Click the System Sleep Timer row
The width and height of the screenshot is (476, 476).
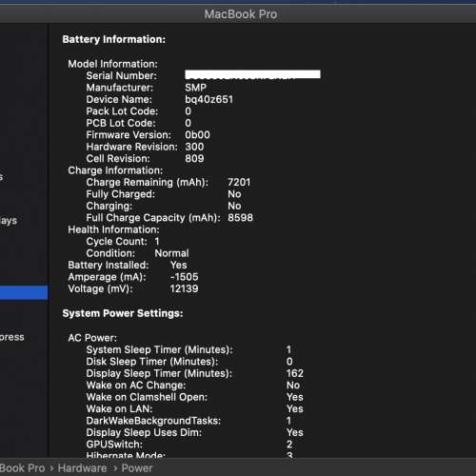click(x=188, y=349)
